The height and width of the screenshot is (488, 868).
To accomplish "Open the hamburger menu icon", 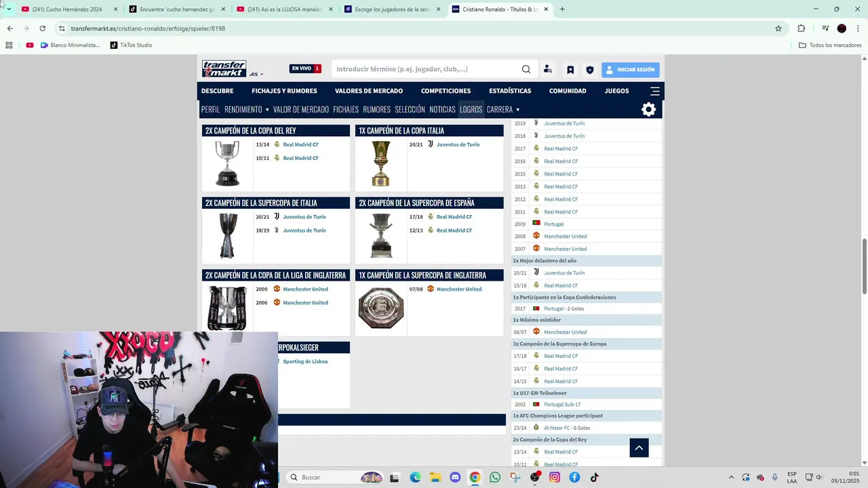I will [654, 91].
